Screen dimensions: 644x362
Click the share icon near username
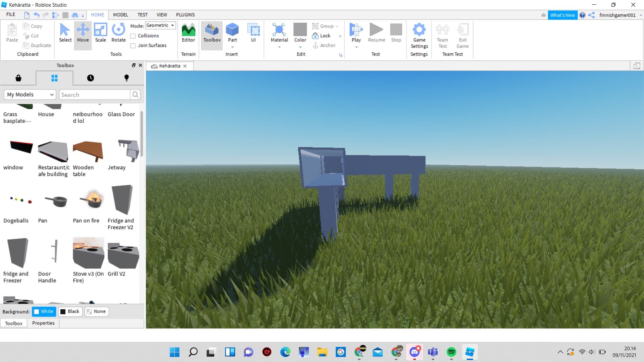592,15
